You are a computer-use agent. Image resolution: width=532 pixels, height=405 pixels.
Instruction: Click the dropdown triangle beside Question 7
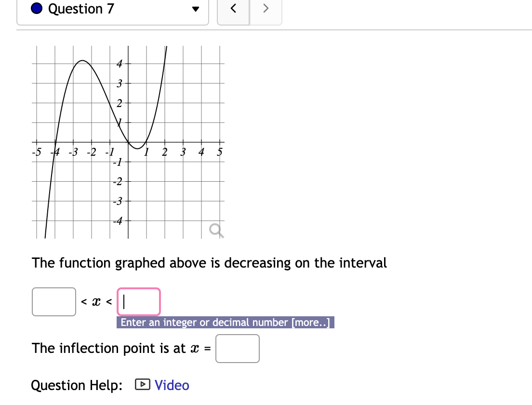[195, 9]
